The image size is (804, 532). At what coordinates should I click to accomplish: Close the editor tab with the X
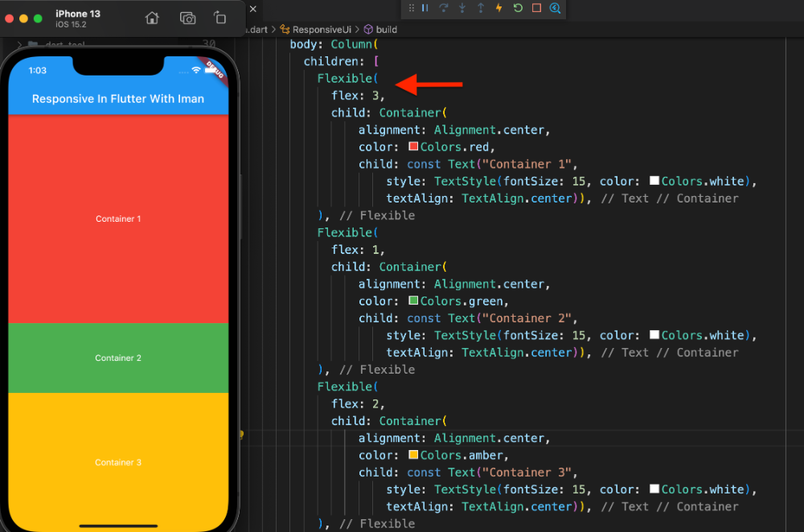(252, 9)
